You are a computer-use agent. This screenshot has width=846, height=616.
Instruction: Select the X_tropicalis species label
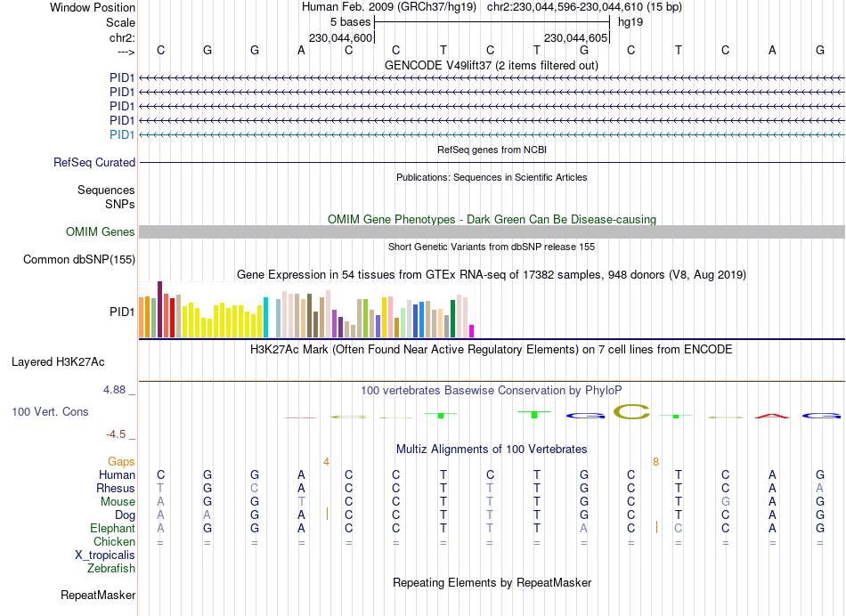[105, 555]
